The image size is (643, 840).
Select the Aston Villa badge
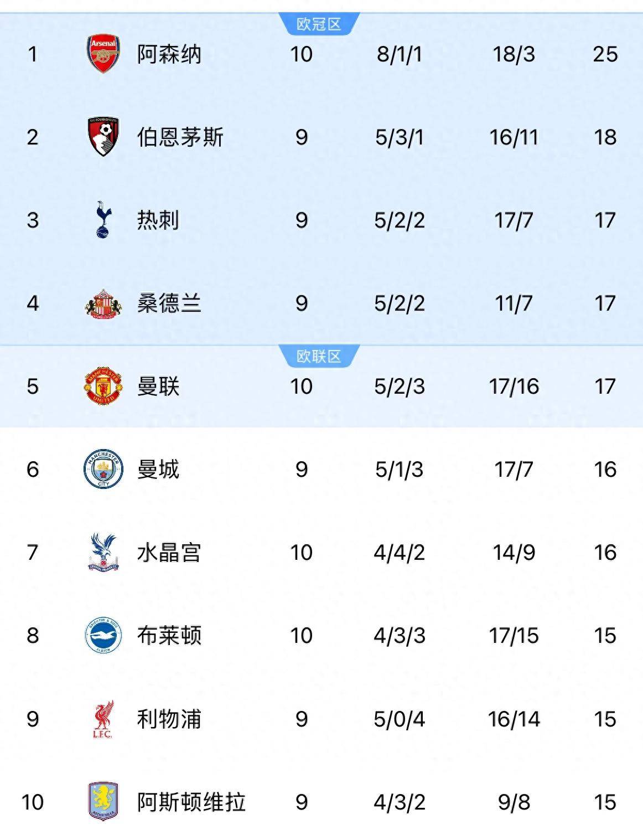[x=102, y=801]
